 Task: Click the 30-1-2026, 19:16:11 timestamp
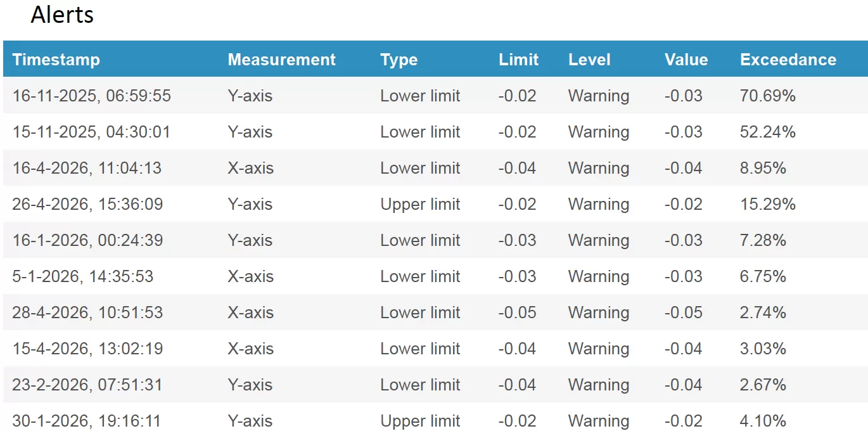coord(87,421)
